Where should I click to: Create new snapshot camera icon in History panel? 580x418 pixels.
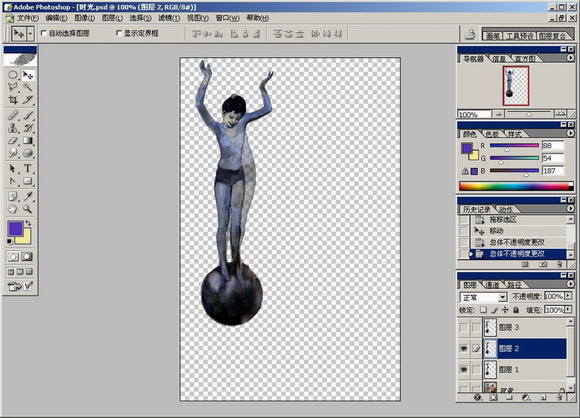click(x=543, y=264)
